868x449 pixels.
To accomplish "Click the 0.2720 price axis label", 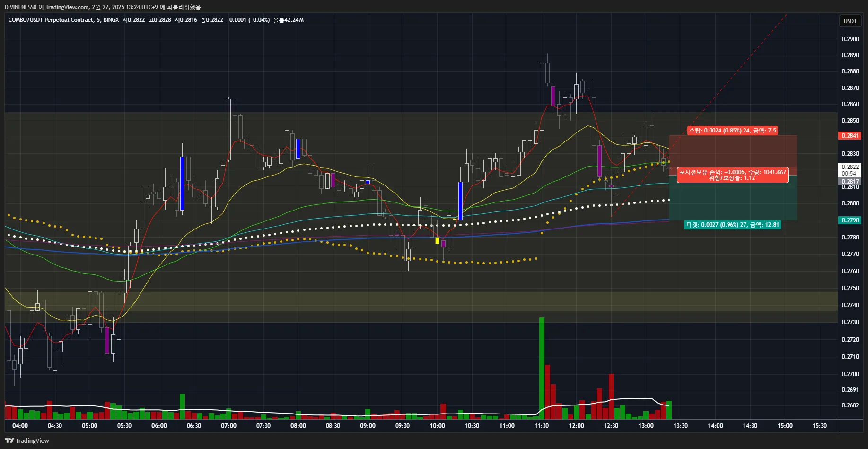I will pos(850,340).
